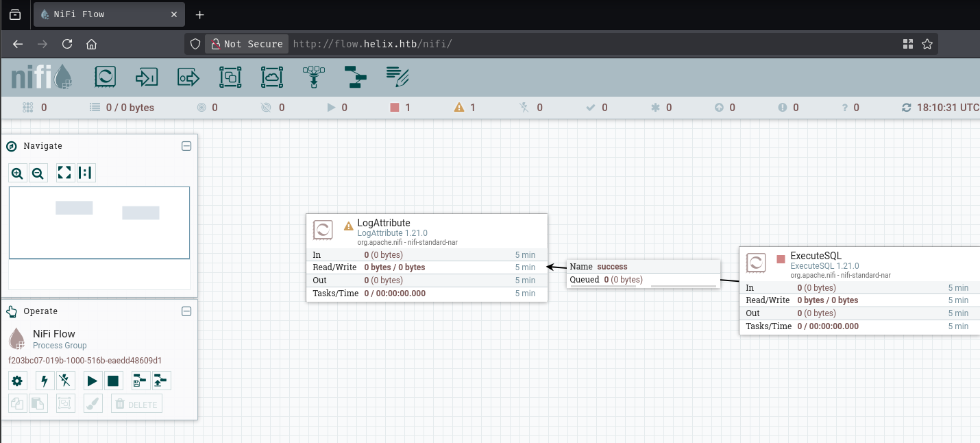Click the running components count icon
980x443 pixels.
click(x=331, y=108)
